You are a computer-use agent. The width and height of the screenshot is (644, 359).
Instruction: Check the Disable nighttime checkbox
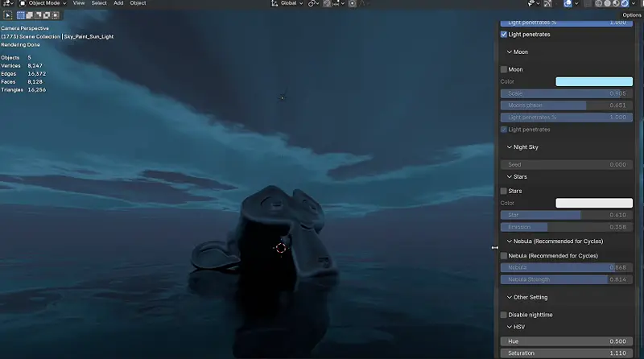coord(504,315)
